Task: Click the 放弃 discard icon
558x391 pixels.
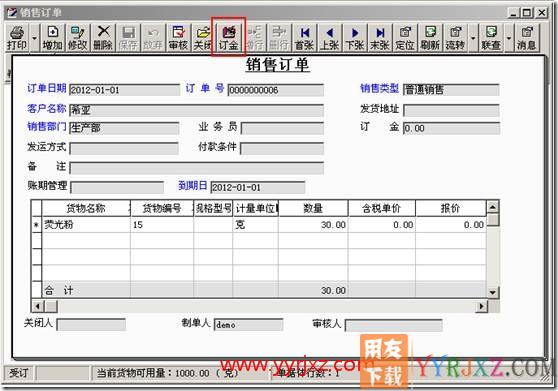Action: (x=153, y=38)
